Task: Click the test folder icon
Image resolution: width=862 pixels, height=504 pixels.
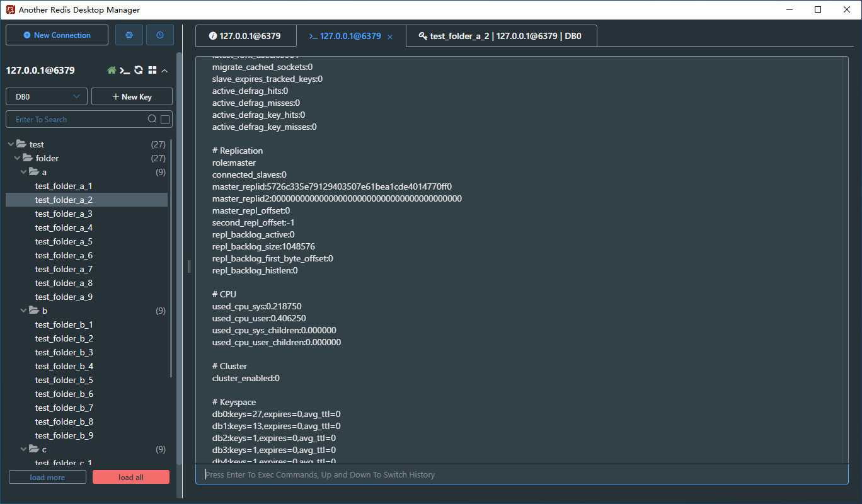Action: pyautogui.click(x=21, y=144)
